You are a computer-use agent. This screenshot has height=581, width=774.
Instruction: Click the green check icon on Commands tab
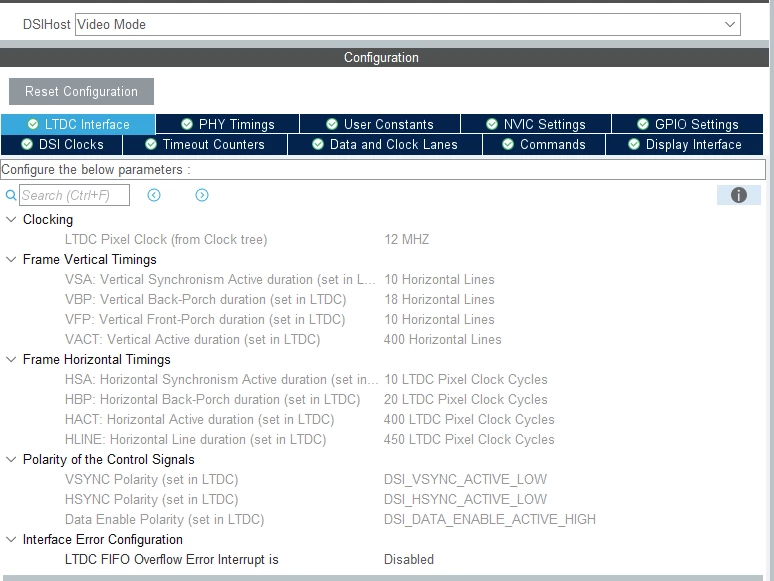[x=508, y=144]
